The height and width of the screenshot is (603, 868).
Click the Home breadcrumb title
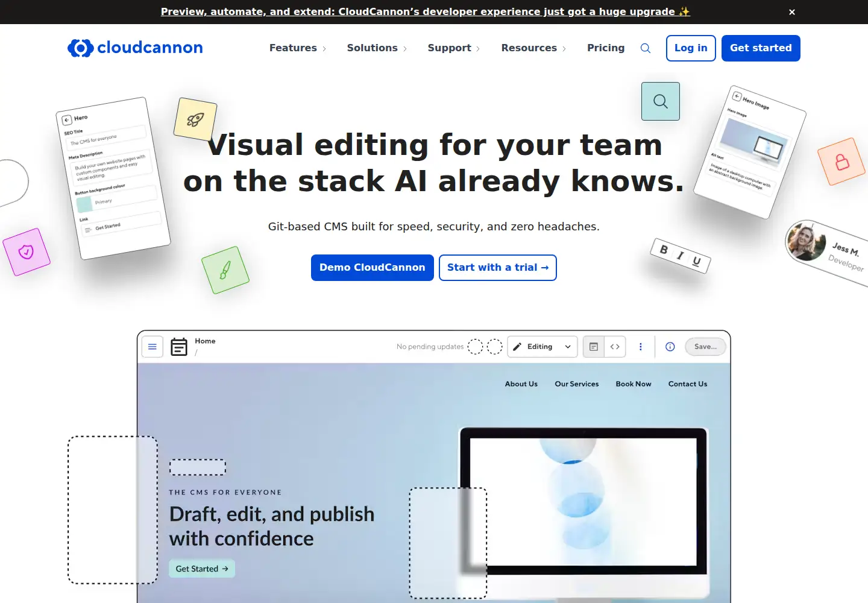coord(205,341)
